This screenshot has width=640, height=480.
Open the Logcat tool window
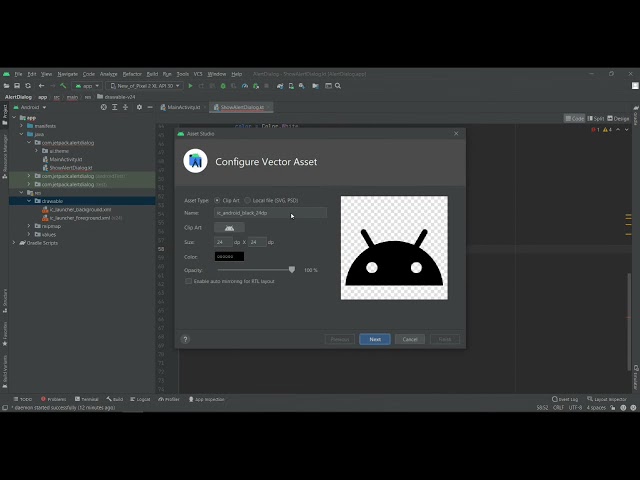point(140,399)
